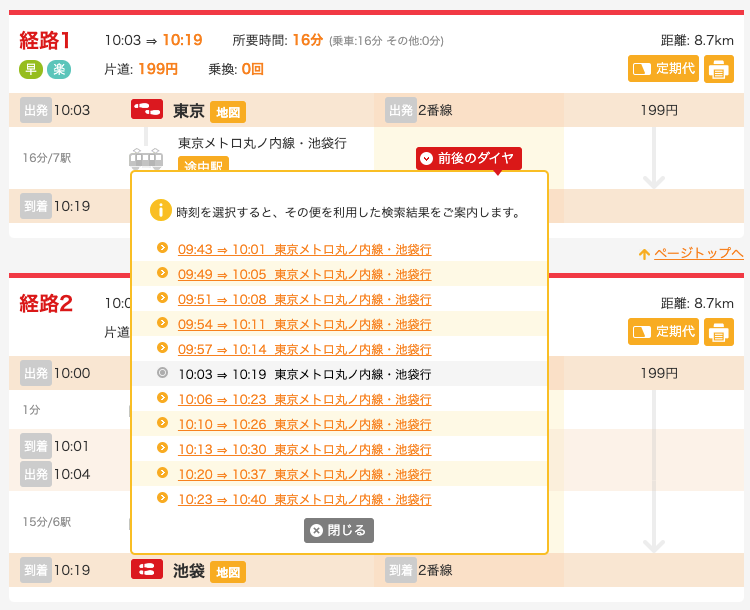This screenshot has width=750, height=610.
Task: Click the arrow bullet beside 09:57 train
Action: [163, 347]
